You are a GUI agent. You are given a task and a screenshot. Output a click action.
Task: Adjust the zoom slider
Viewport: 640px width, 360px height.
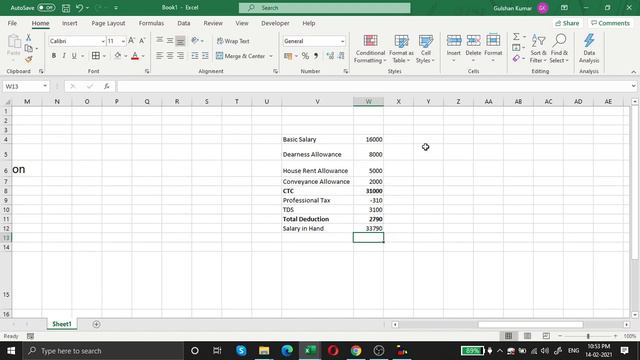[588, 336]
